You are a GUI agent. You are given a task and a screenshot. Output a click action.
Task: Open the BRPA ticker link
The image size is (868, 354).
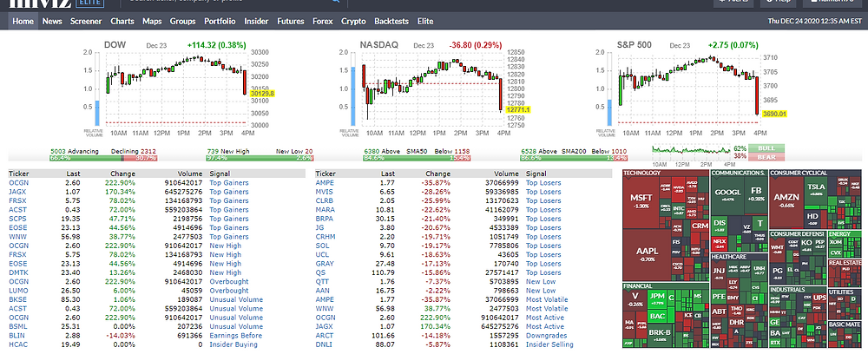click(325, 219)
